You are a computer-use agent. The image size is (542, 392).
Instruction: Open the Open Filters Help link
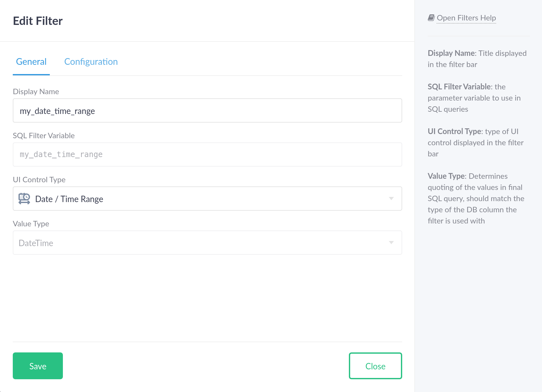[x=466, y=18]
